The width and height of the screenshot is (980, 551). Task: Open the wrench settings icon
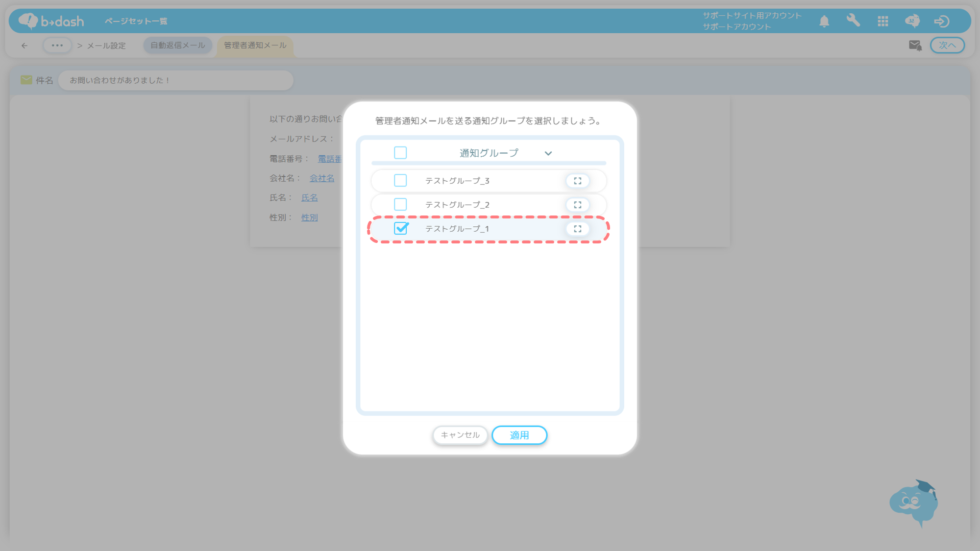coord(853,21)
